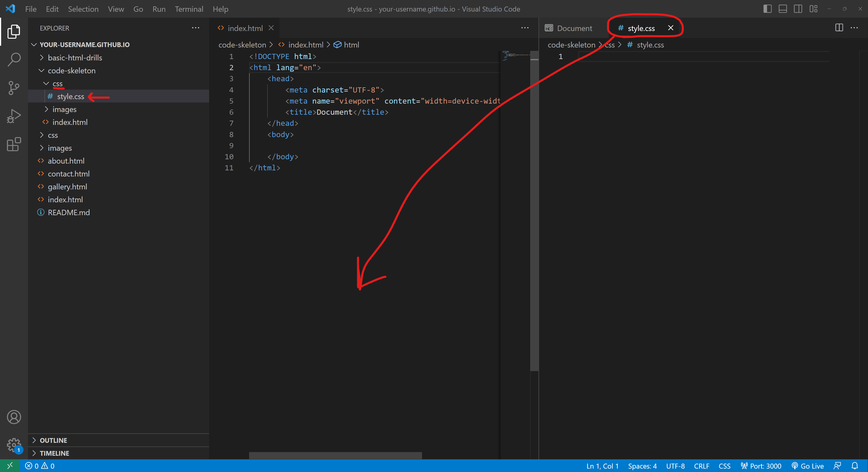868x472 pixels.
Task: Close the style.css tab
Action: [x=670, y=28]
